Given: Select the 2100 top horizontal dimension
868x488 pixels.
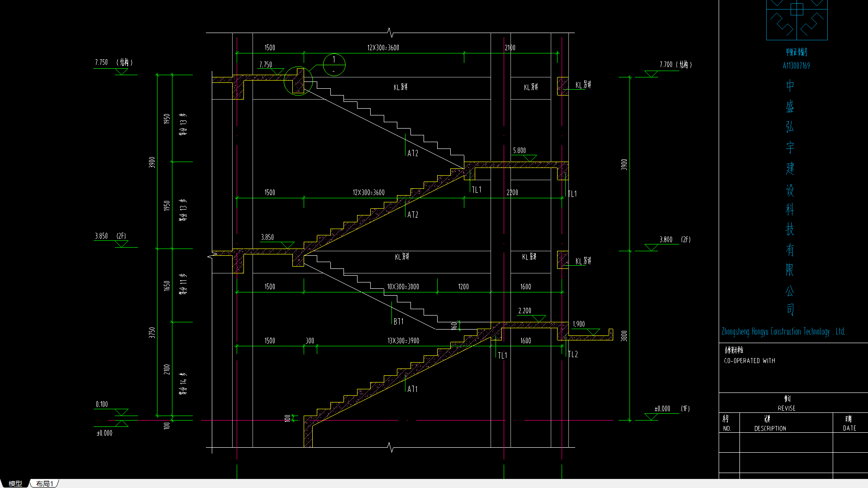Looking at the screenshot, I should [x=510, y=48].
